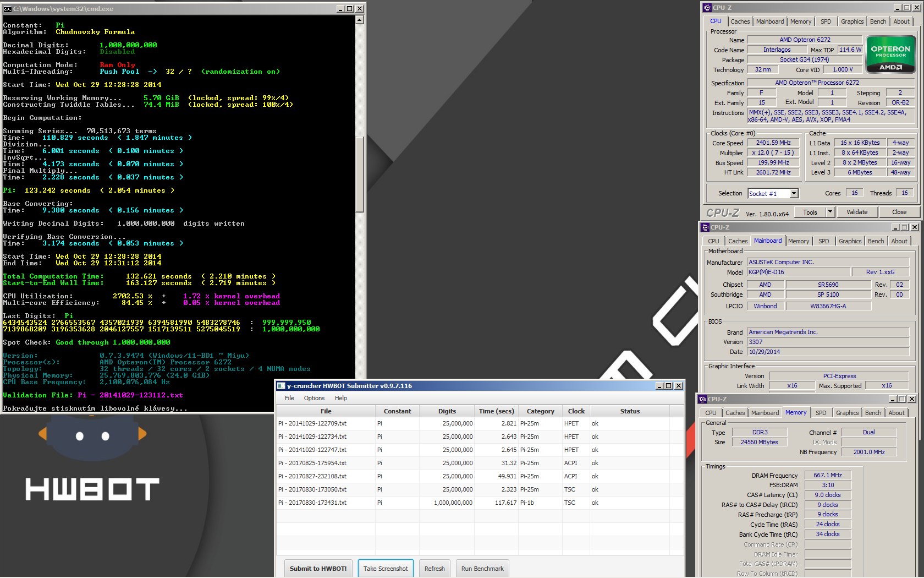Open File menu in HWBOT Submitter
Screen dimensions: 924x578
(x=289, y=398)
